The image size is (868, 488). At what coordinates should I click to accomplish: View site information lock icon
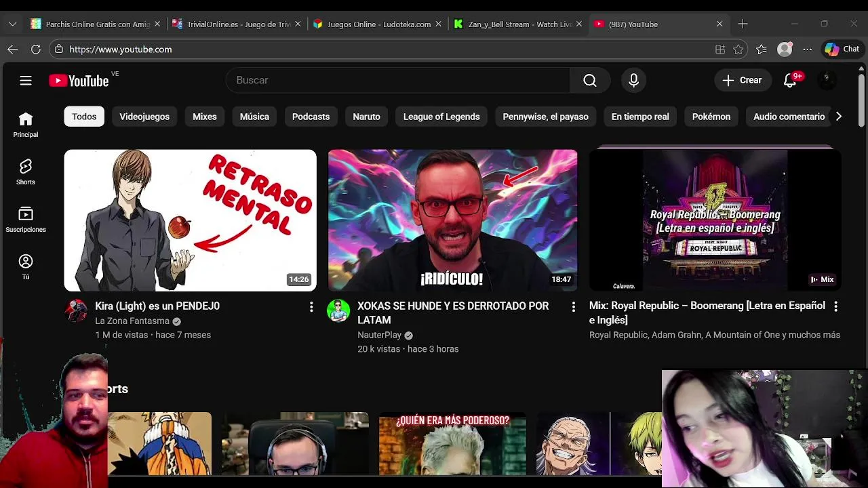click(59, 49)
